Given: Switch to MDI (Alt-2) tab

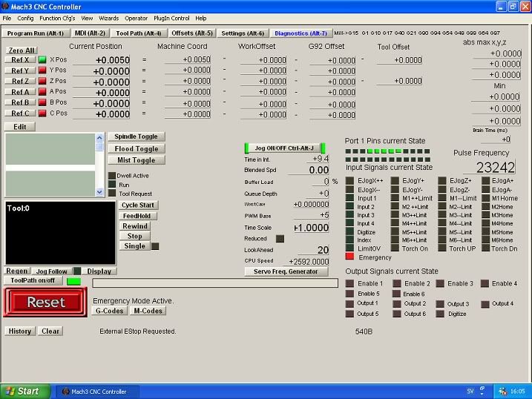Looking at the screenshot, I should click(x=90, y=33).
